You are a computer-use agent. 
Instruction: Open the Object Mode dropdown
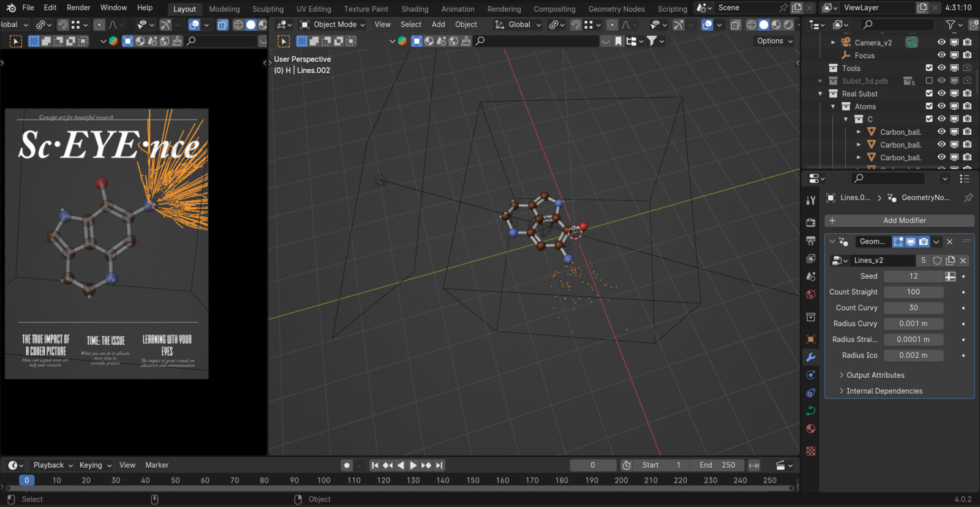click(333, 24)
